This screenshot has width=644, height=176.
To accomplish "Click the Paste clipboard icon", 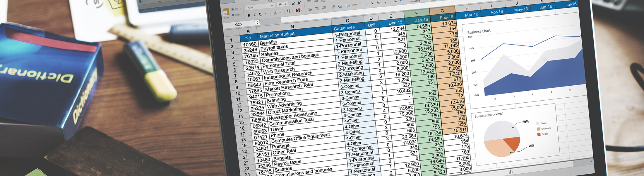I will 226,13.
